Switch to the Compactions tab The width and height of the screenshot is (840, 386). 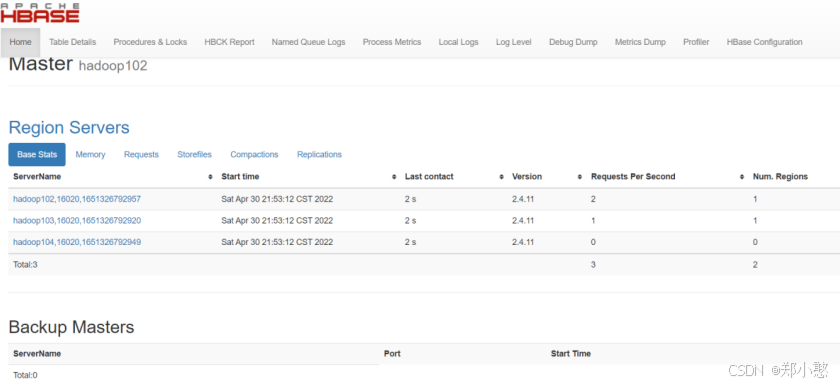[x=254, y=155]
